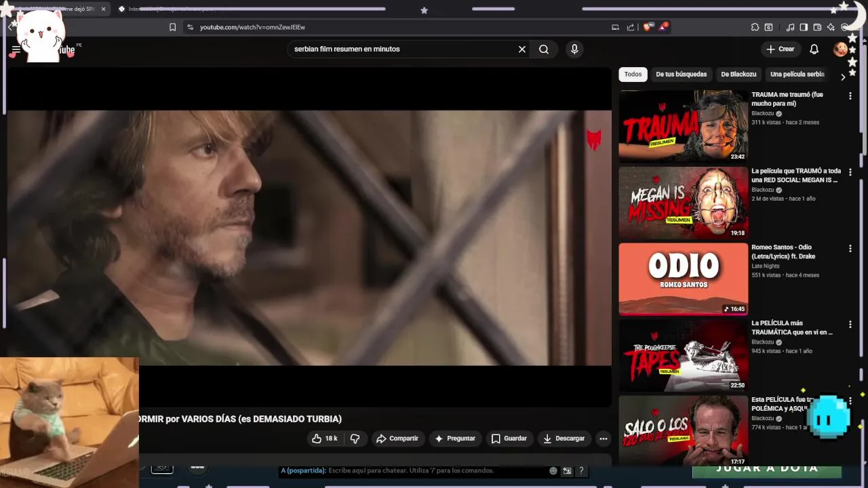The width and height of the screenshot is (868, 488).
Task: Open the account avatar menu
Action: 840,49
